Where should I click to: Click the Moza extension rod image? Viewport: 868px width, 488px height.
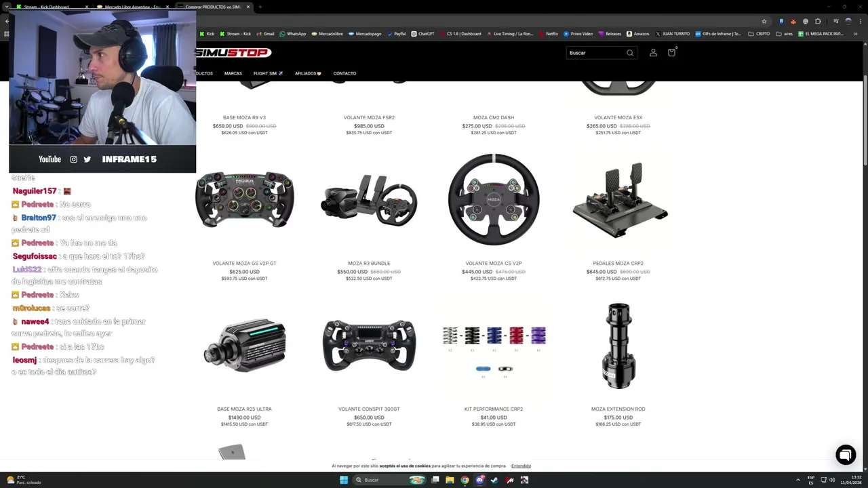point(618,346)
